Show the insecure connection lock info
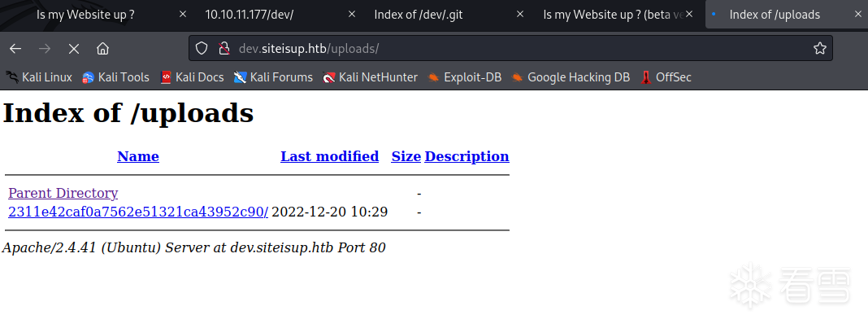This screenshot has height=328, width=868. coord(224,48)
